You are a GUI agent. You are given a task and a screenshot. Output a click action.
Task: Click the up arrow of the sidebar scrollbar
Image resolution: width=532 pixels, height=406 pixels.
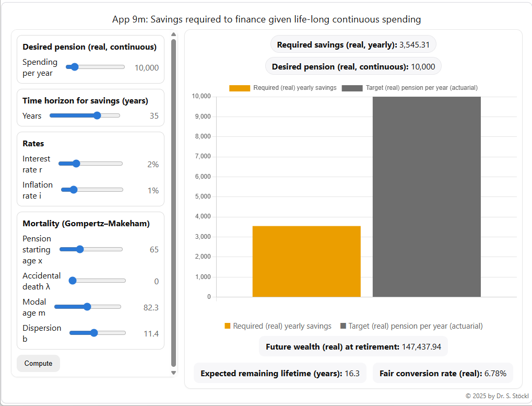173,34
